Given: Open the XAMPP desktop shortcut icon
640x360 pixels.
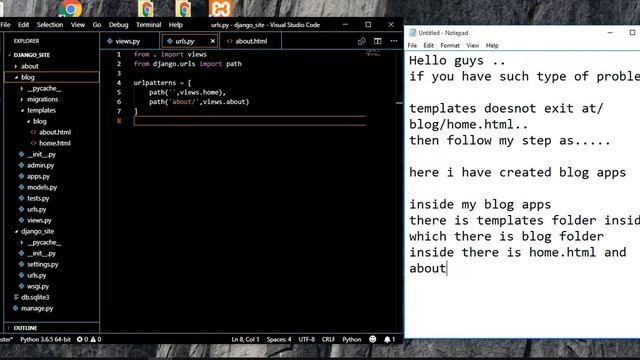Looking at the screenshot, I should pyautogui.click(x=220, y=8).
